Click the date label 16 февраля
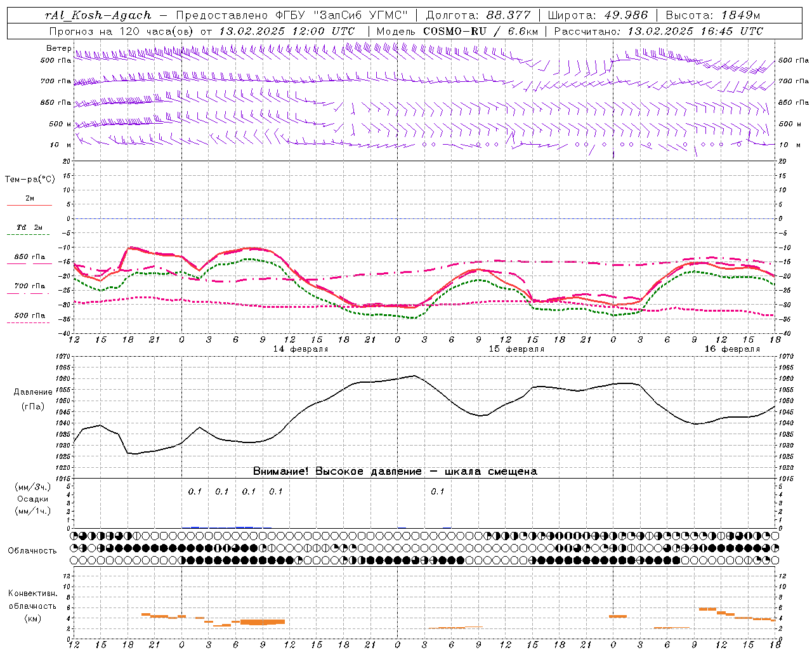The height and width of the screenshot is (650, 812). 732,349
